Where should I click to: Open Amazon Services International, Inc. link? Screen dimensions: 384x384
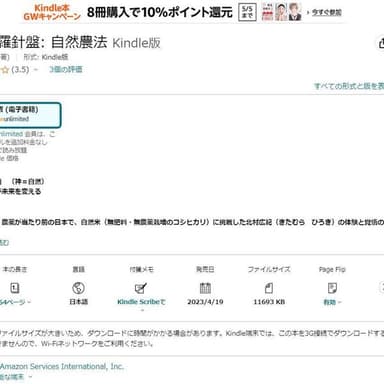coord(62,366)
